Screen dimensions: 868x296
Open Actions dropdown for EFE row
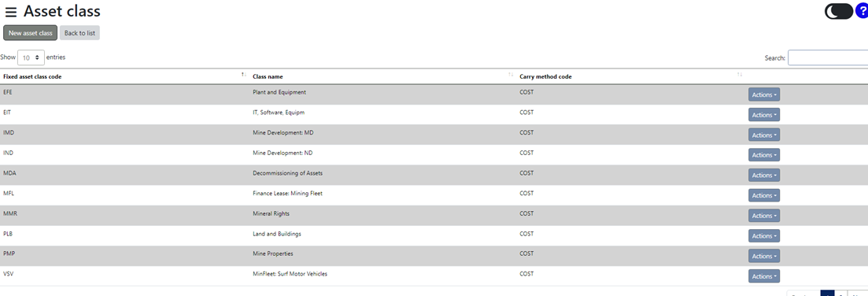[x=764, y=94]
